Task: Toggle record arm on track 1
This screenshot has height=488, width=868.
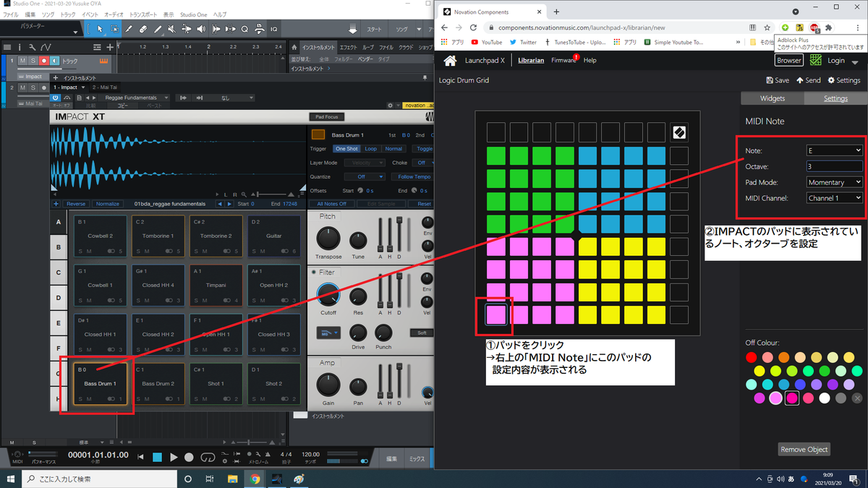Action: coord(43,61)
